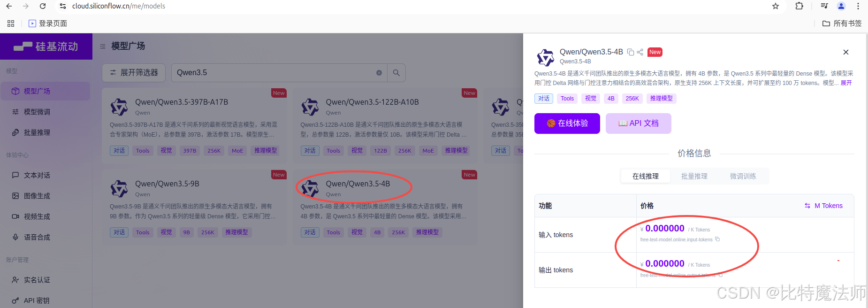Open the Qwen/Qwen3.5-397B-A17B model card
Screen dimensions: 868x308
[x=194, y=125]
